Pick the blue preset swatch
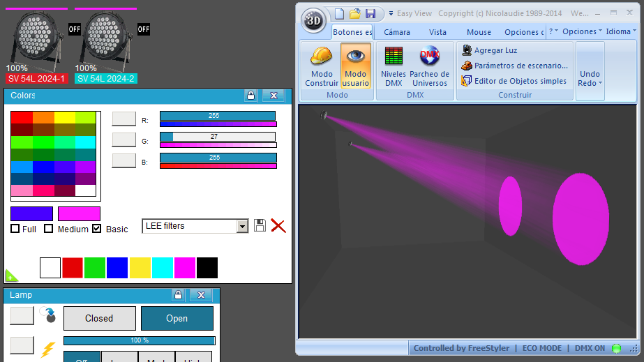The height and width of the screenshot is (362, 644). (117, 268)
